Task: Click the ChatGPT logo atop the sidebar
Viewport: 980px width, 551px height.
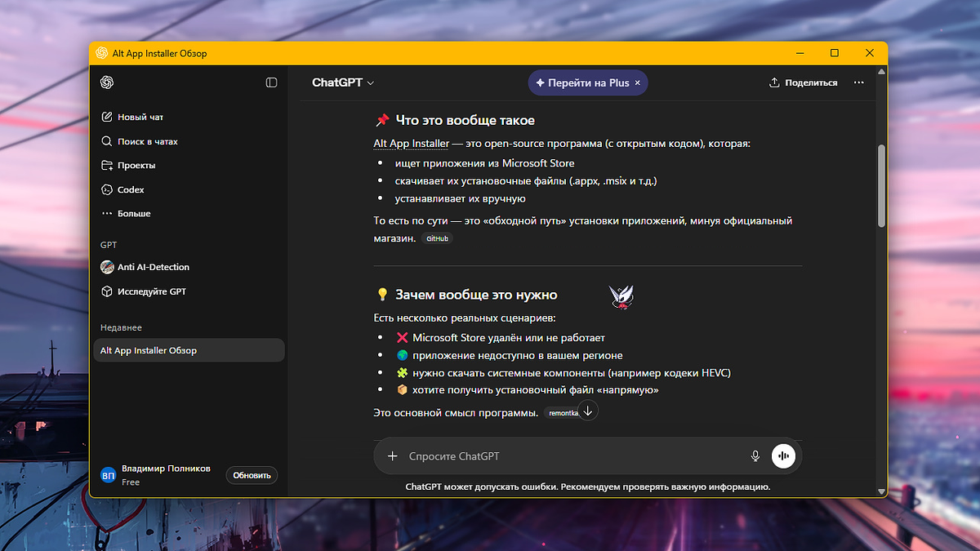Action: point(107,82)
